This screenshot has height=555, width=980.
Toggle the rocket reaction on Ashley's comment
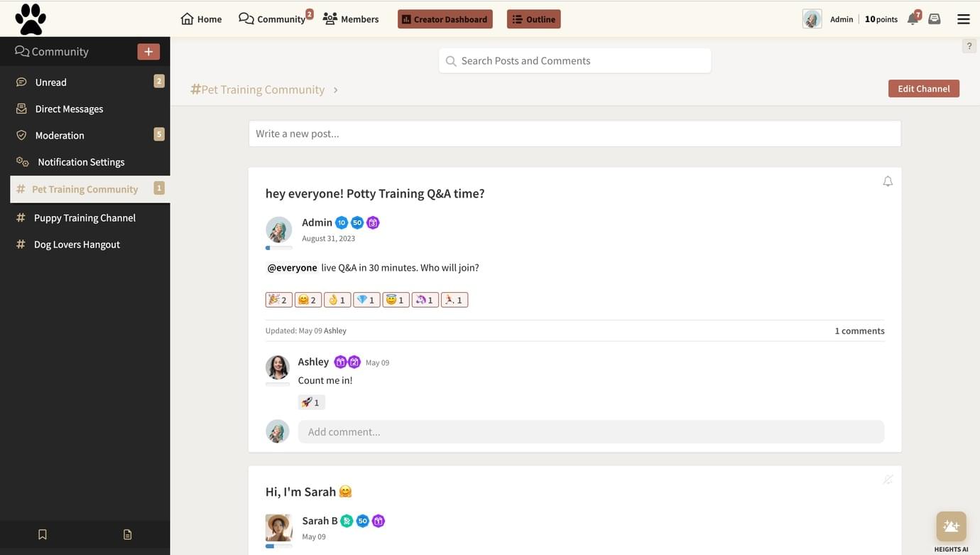click(x=311, y=402)
